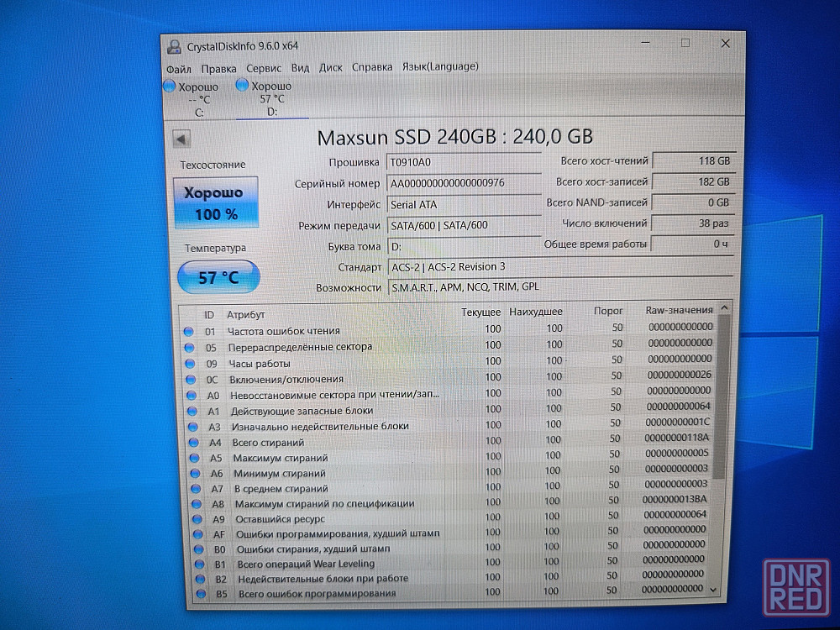
Task: Open the Язык(Language) menu
Action: coord(440,66)
